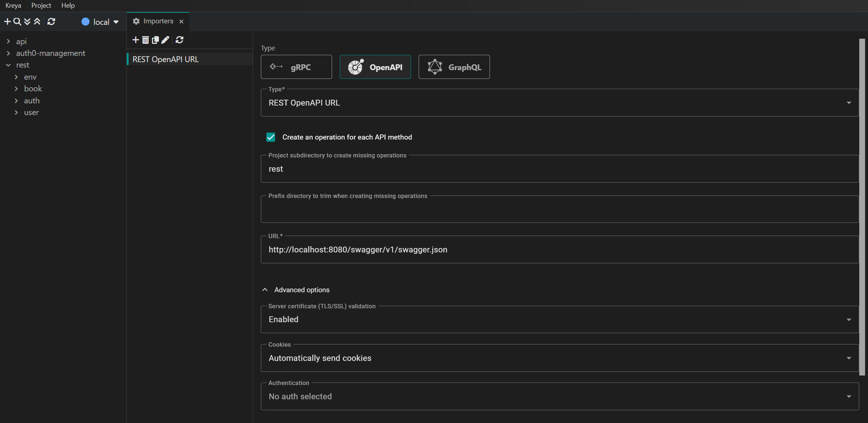Add a new importer with plus icon

click(136, 40)
